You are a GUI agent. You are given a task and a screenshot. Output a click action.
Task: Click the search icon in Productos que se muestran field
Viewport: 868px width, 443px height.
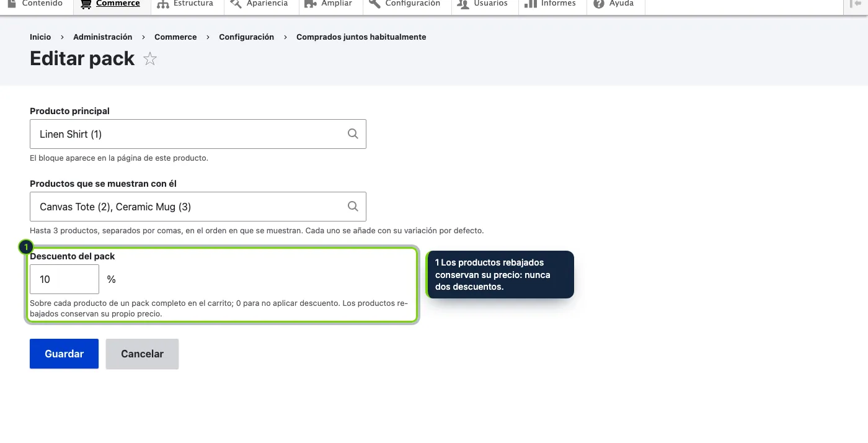pos(353,207)
